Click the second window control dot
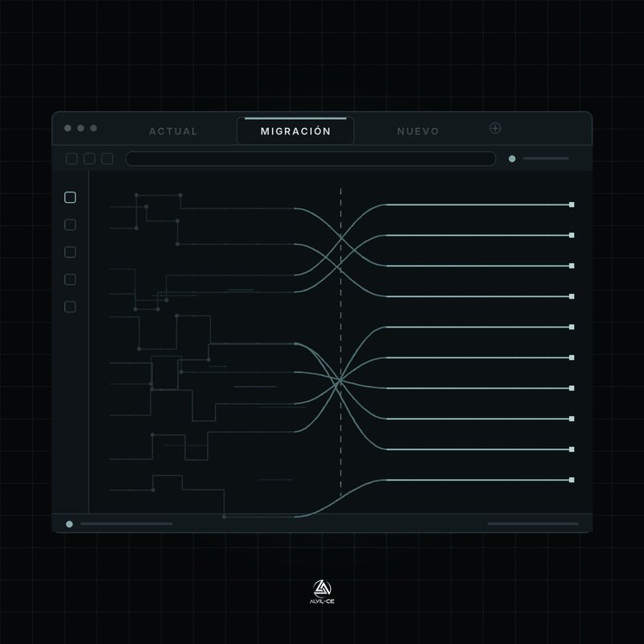 pos(80,128)
